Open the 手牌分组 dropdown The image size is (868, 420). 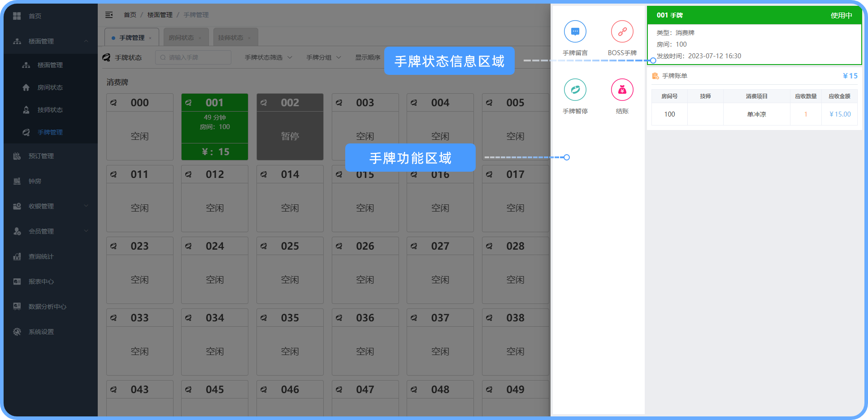point(324,57)
